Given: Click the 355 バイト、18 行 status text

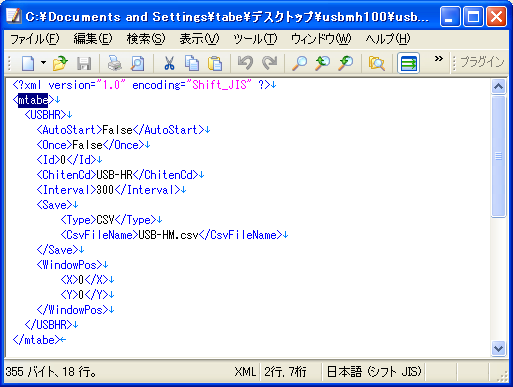Looking at the screenshot, I should 51,372.
